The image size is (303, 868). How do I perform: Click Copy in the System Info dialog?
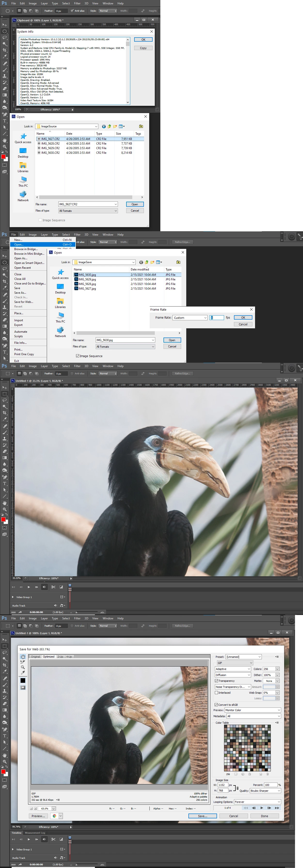point(143,48)
